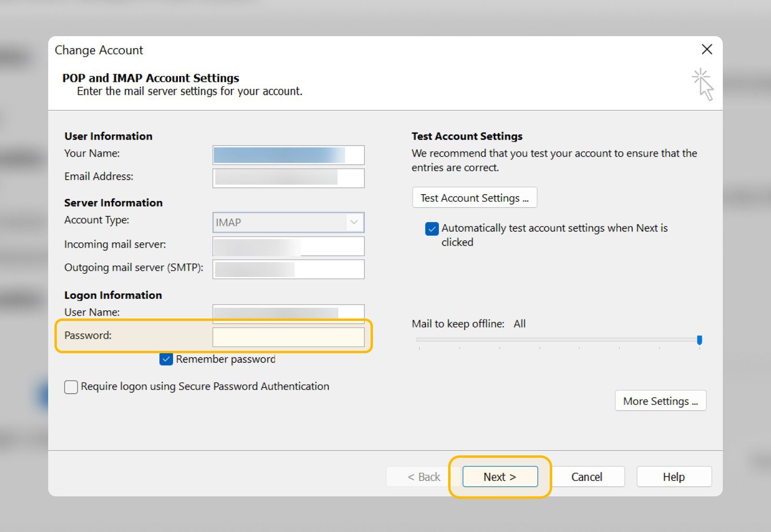Open Help for this dialog

point(673,477)
